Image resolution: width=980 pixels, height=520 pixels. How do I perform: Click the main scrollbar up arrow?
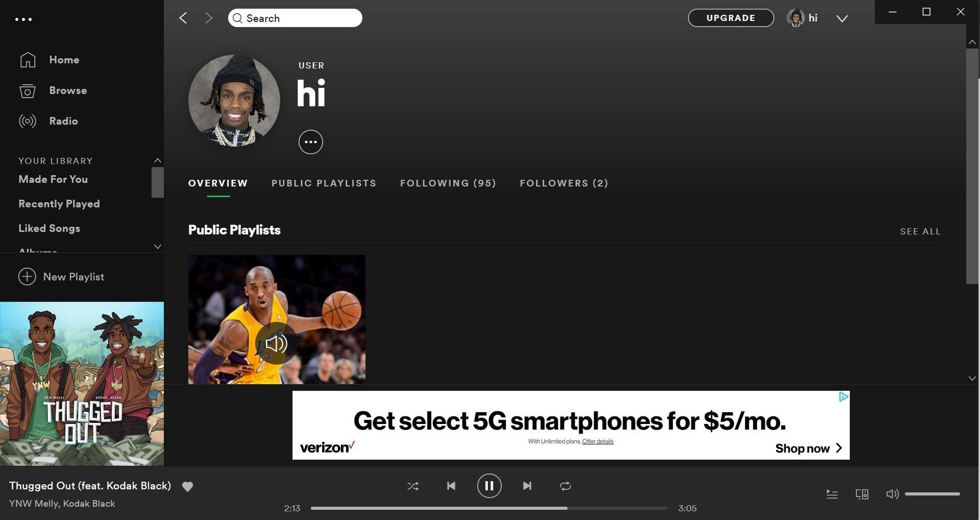[x=972, y=42]
